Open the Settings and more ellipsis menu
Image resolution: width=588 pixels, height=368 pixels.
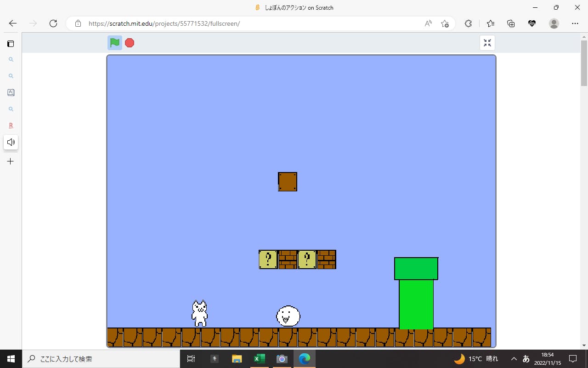575,23
